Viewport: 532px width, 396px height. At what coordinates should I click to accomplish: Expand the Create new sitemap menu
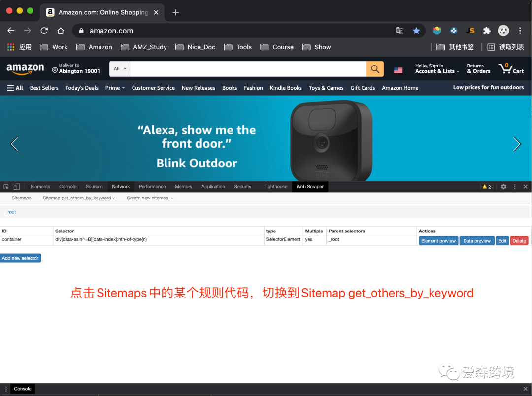(150, 198)
